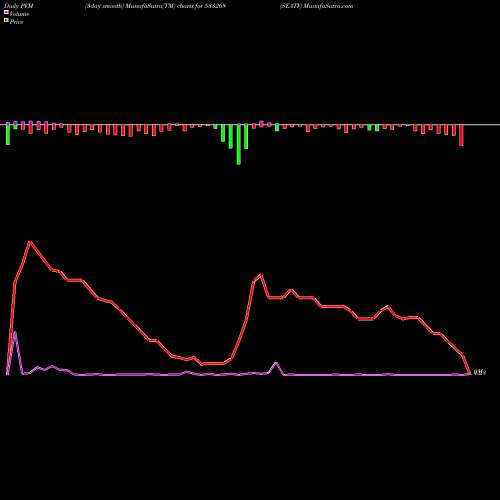Click the Volume legend color swatch
500x500 pixels.
[6, 13]
